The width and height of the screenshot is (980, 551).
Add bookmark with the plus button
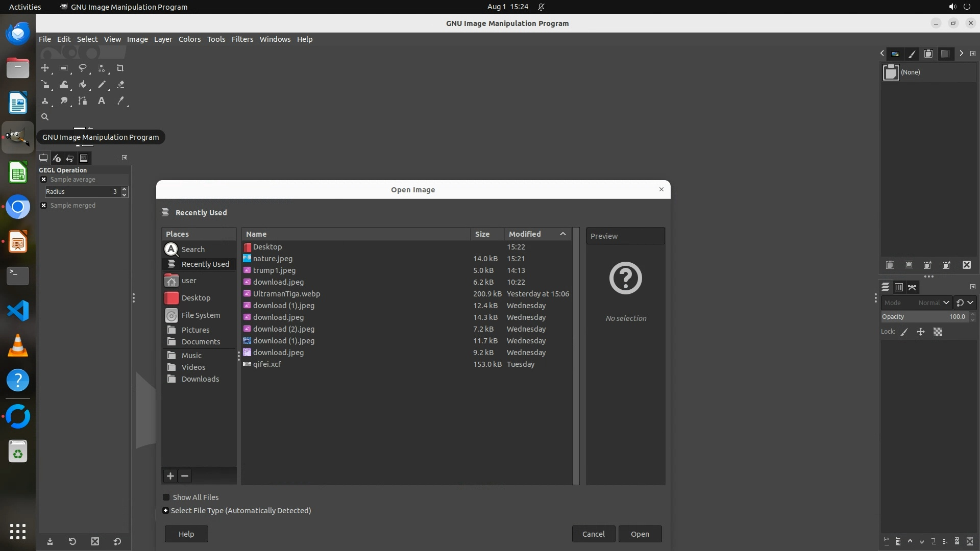coord(170,476)
